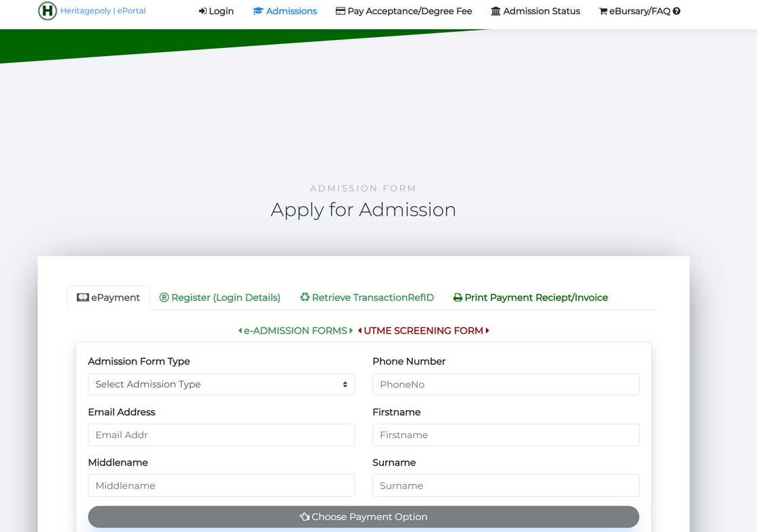Focus the Phone Number input field
The width and height of the screenshot is (757, 532).
pyautogui.click(x=505, y=385)
